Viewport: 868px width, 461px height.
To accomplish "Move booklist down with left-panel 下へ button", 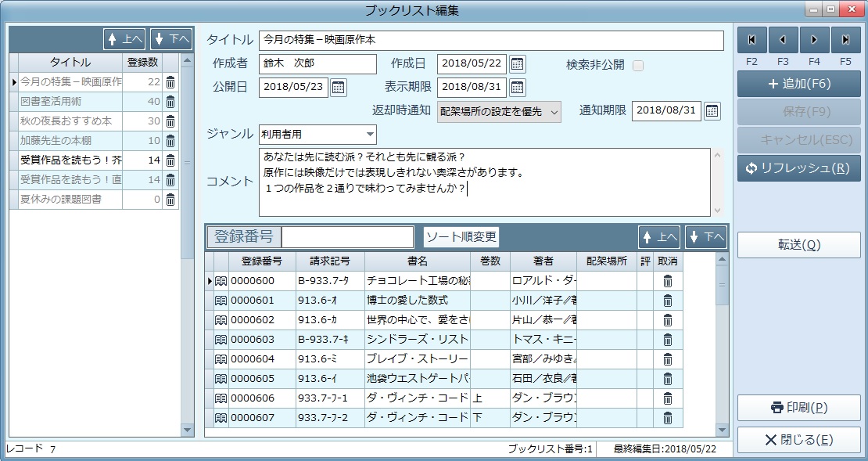I will coord(171,39).
